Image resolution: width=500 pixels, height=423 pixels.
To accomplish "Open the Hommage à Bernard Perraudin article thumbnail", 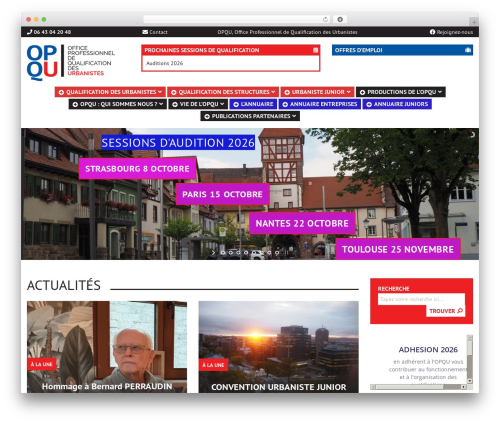I will [x=107, y=347].
